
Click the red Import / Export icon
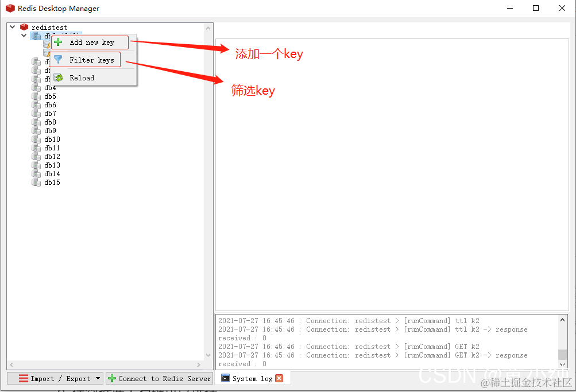[24, 378]
